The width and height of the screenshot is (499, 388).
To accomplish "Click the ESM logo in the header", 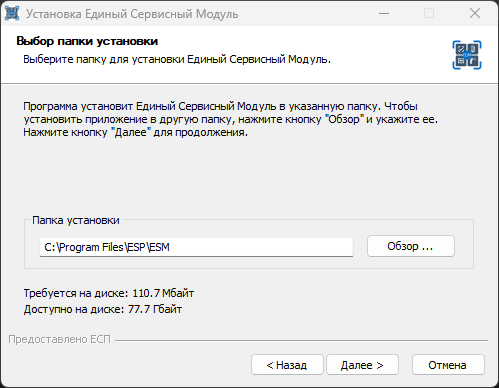I will [x=467, y=55].
